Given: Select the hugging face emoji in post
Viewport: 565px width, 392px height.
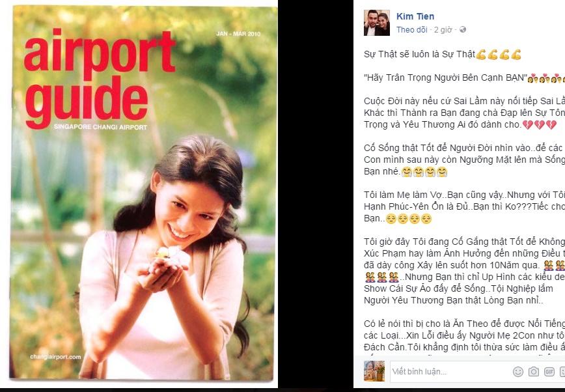Looking at the screenshot, I should 424,172.
